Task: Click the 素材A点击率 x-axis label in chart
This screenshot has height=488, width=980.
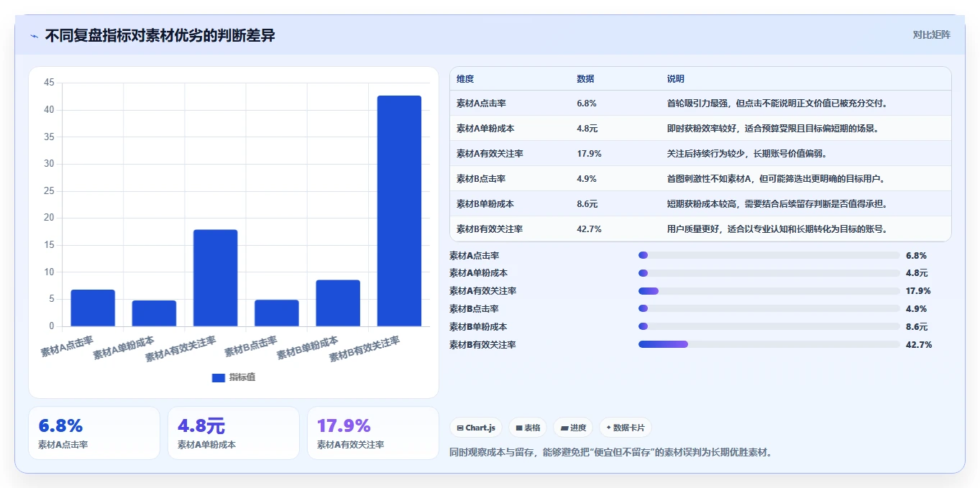Action: pos(67,346)
